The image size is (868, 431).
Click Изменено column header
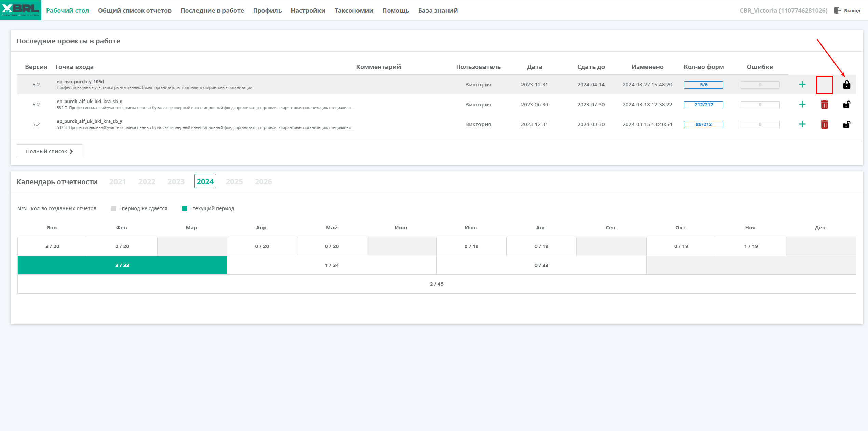coord(647,67)
